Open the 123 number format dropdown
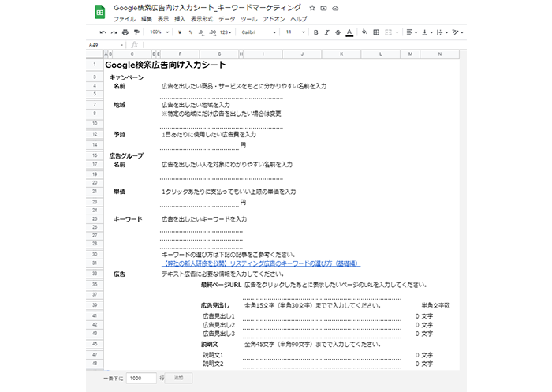552x392 pixels. click(x=226, y=32)
